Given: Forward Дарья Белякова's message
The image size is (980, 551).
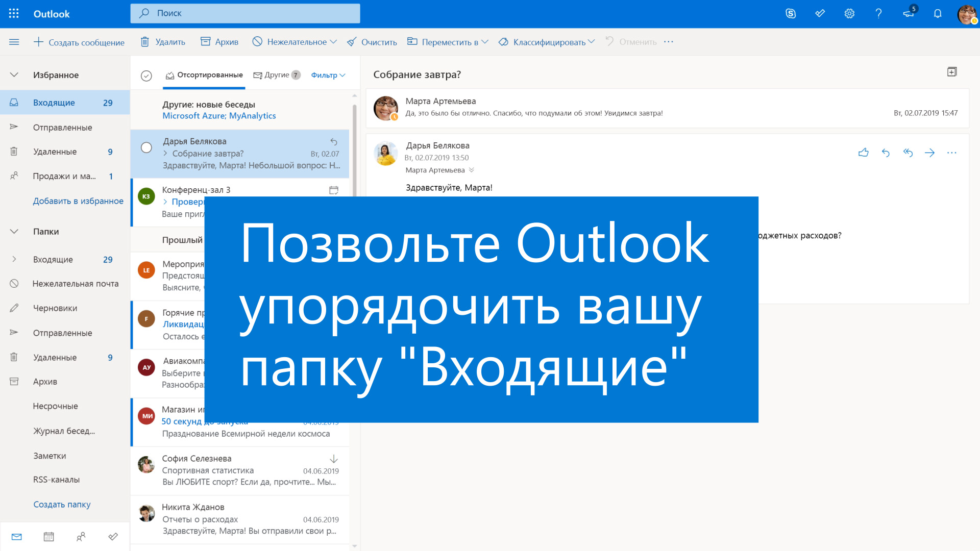Looking at the screenshot, I should click(930, 153).
